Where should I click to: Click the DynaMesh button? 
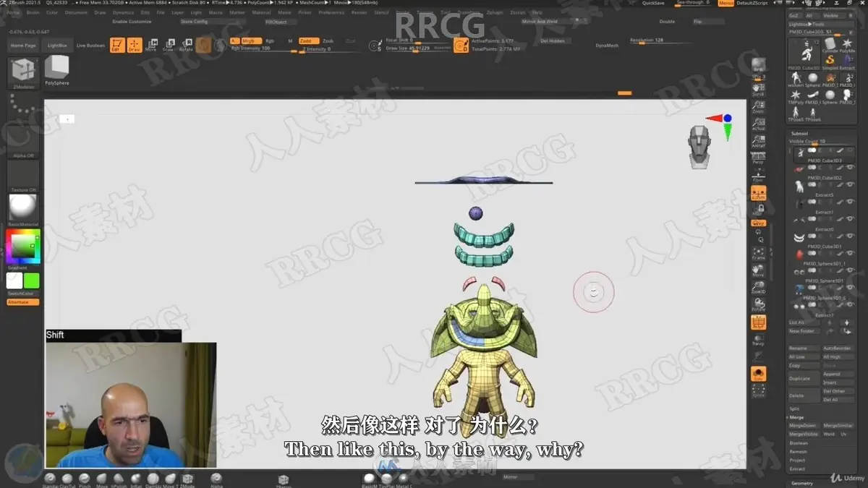pyautogui.click(x=607, y=45)
